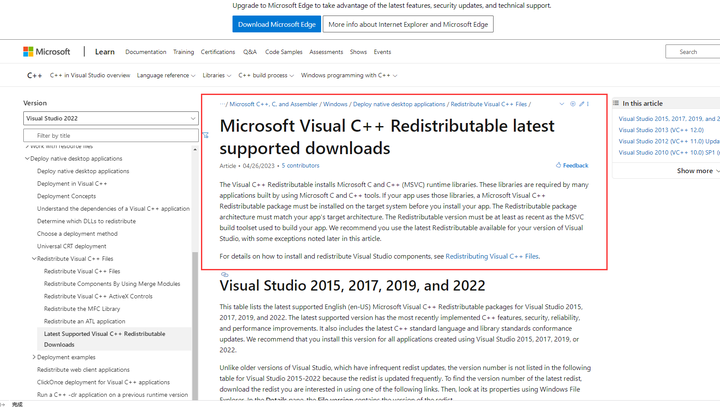The height and width of the screenshot is (408, 720).
Task: Click the Microsoft logo
Action: pos(46,52)
